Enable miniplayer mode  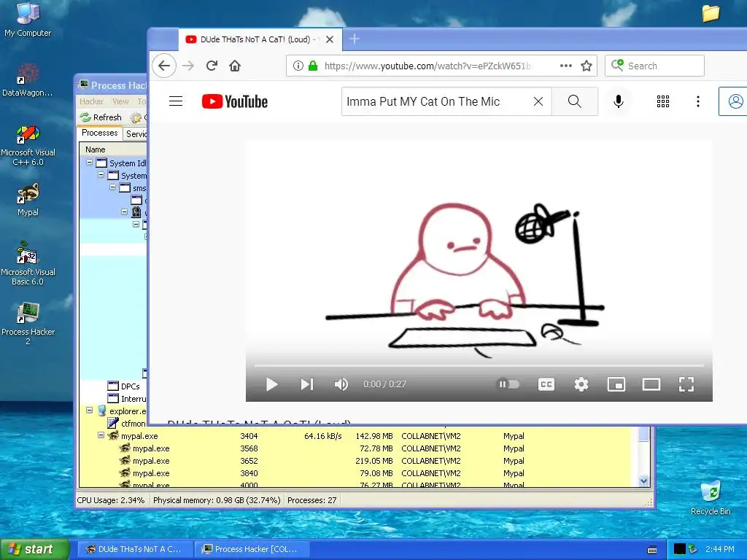point(616,384)
